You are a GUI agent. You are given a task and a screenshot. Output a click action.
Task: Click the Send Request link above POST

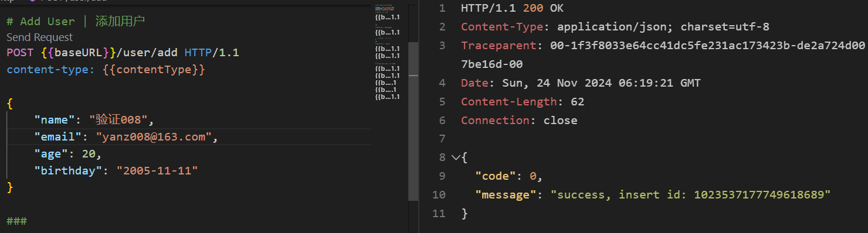pos(40,37)
